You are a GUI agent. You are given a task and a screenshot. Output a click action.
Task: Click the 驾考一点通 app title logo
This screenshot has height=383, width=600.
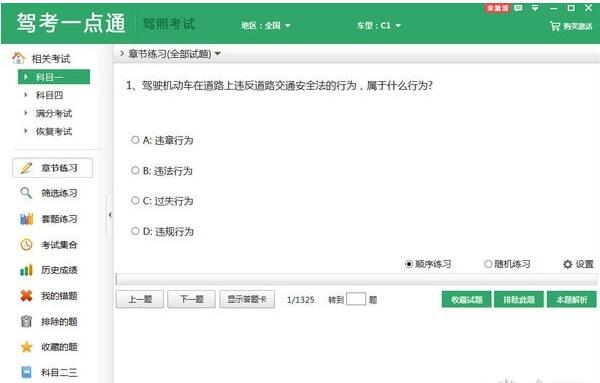point(71,23)
